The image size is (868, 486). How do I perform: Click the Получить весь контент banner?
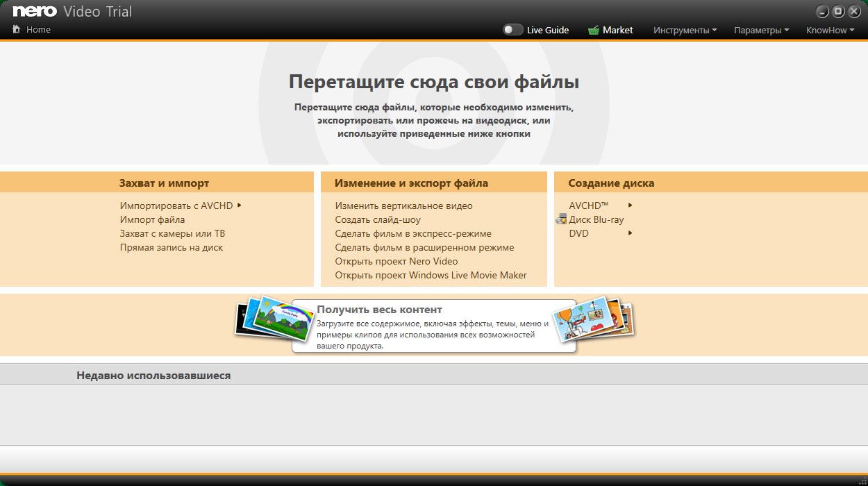click(434, 326)
